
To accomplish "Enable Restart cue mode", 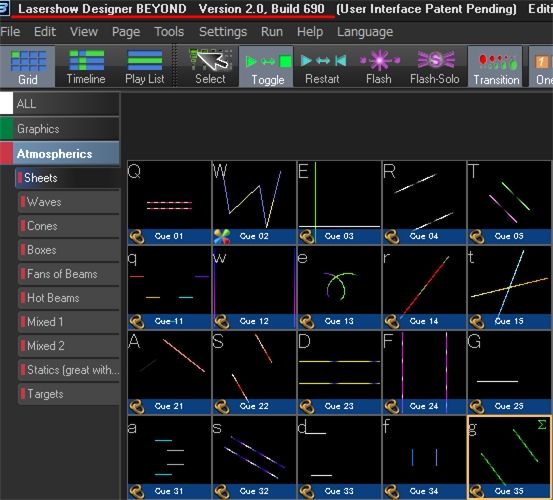I will point(322,67).
